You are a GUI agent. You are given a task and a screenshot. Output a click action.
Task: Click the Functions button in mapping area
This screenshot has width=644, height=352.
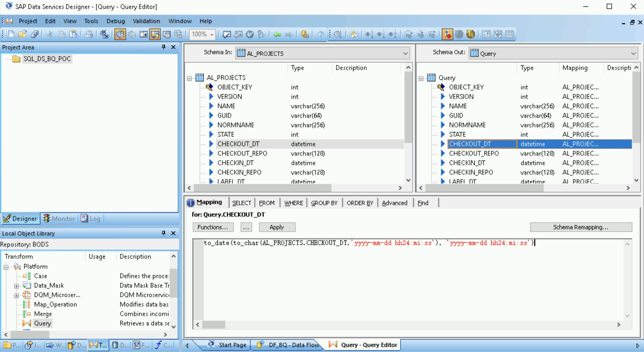[x=212, y=227]
